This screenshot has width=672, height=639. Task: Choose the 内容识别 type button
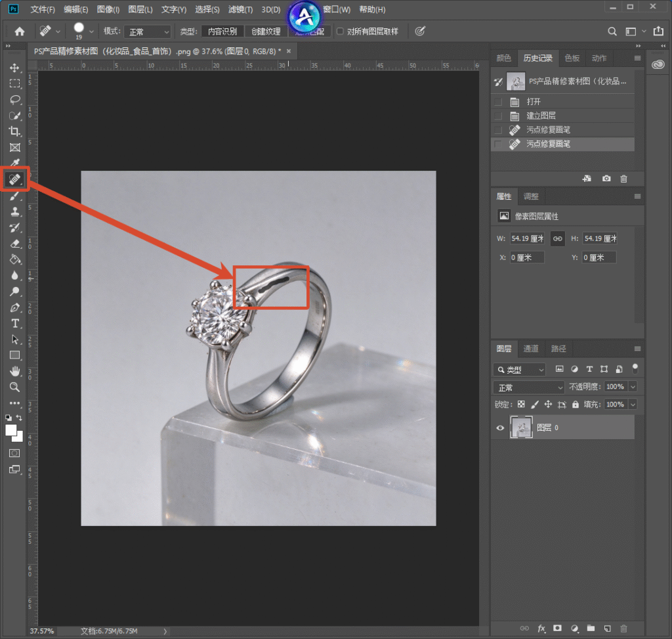222,32
